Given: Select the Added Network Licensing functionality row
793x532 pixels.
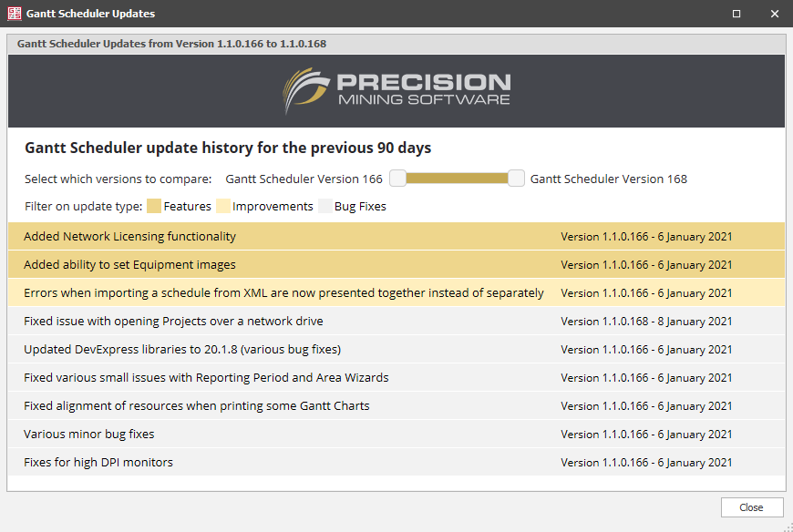Looking at the screenshot, I should [396, 237].
